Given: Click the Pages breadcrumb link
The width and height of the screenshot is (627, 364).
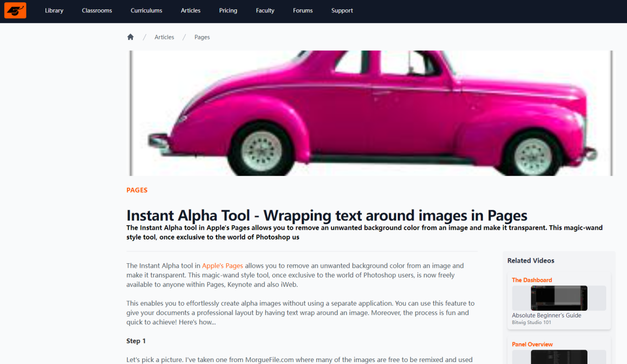Looking at the screenshot, I should pyautogui.click(x=202, y=37).
